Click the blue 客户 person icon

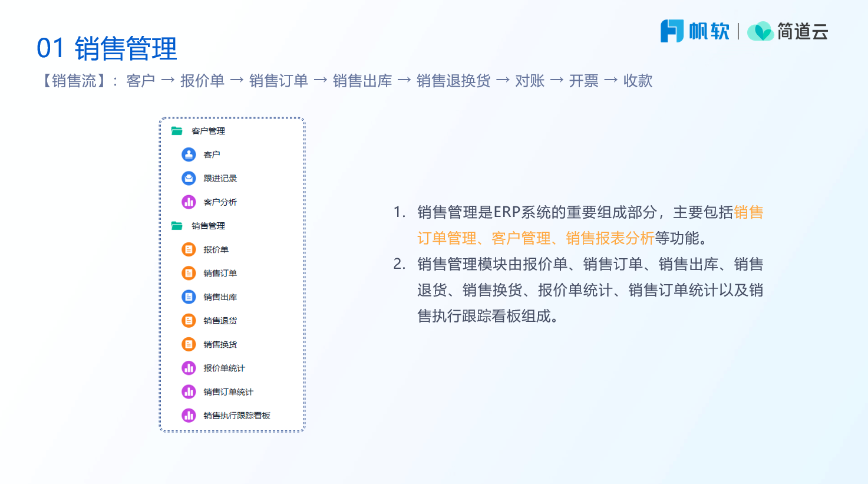[x=189, y=154]
